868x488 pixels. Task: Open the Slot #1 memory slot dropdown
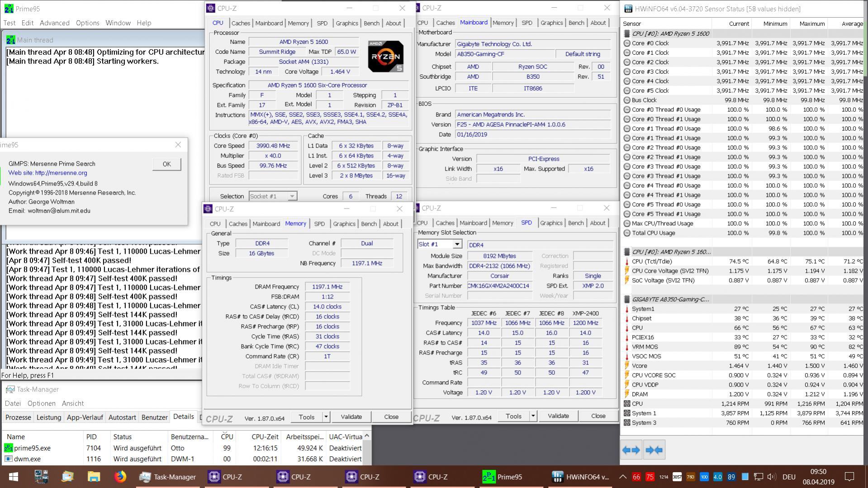click(x=457, y=244)
